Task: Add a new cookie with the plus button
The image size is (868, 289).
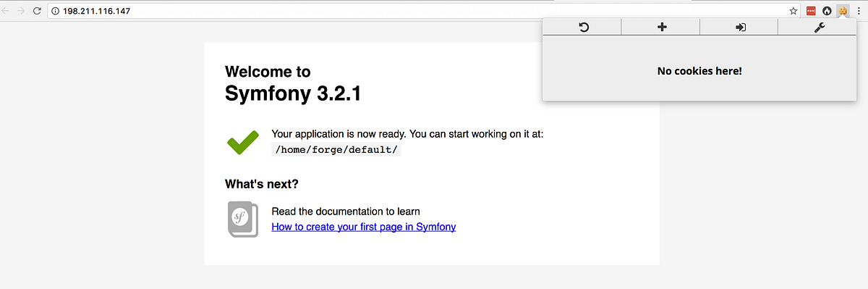Action: pos(661,27)
